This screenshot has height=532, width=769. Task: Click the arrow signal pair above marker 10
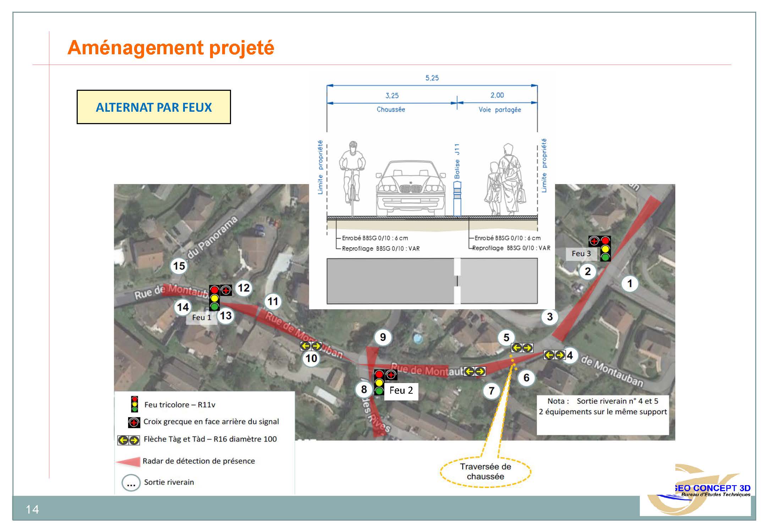pyautogui.click(x=311, y=346)
